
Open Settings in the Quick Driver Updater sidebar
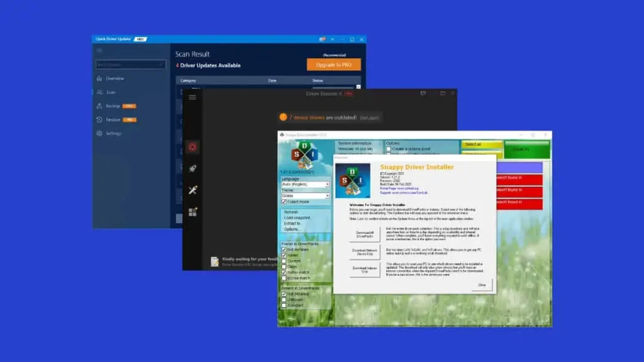[x=113, y=133]
